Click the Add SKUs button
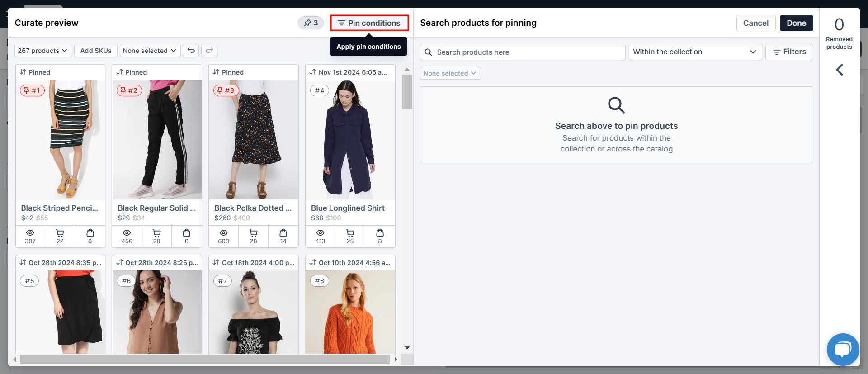868x374 pixels. coord(96,51)
